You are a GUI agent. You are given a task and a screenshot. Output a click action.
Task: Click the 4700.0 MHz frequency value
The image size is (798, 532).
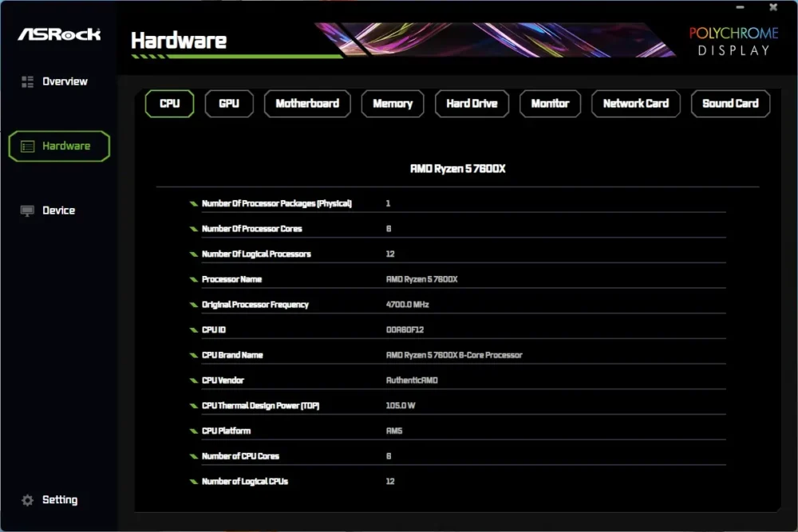407,305
